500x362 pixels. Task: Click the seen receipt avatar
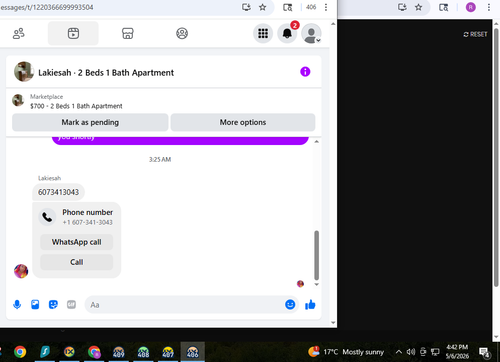click(x=300, y=284)
